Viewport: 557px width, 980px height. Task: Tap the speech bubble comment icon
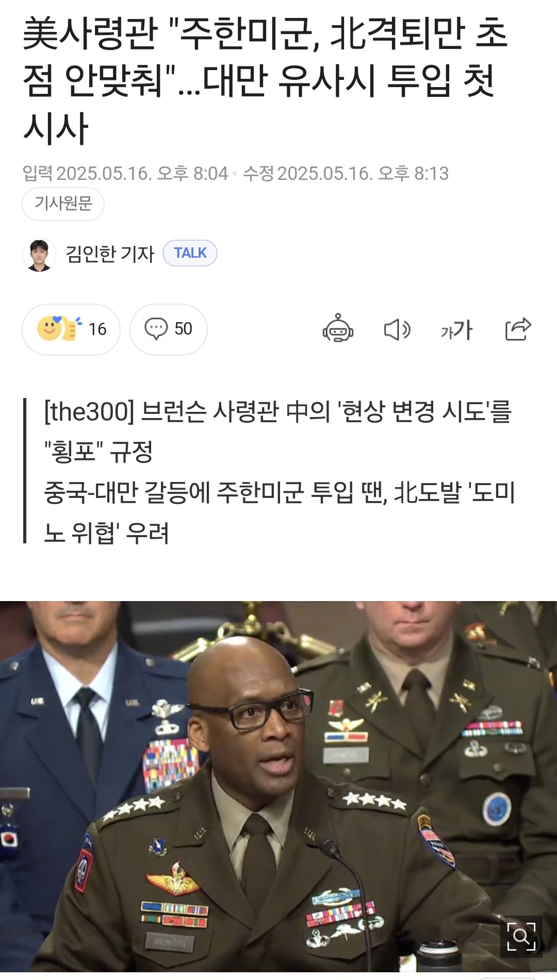[x=156, y=329]
